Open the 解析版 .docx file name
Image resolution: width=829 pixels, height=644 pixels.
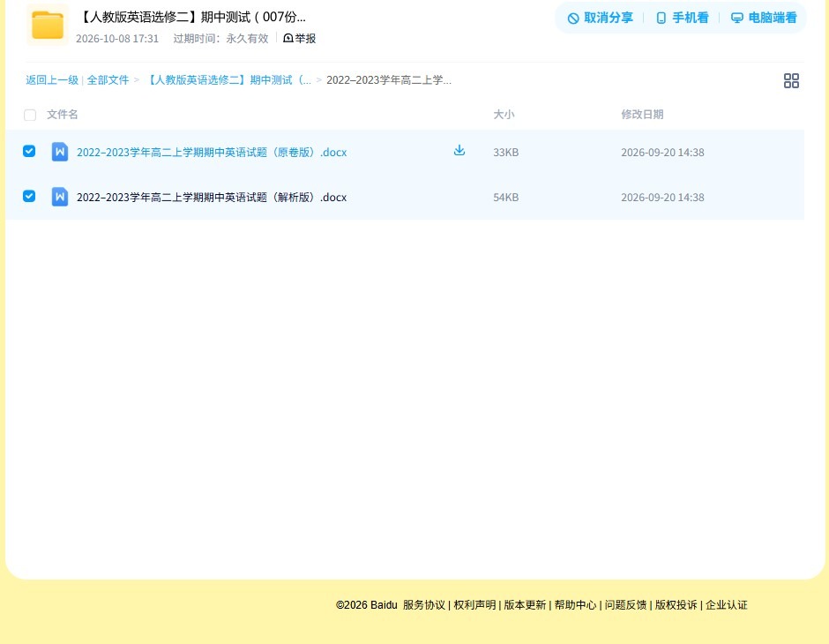[x=212, y=198]
